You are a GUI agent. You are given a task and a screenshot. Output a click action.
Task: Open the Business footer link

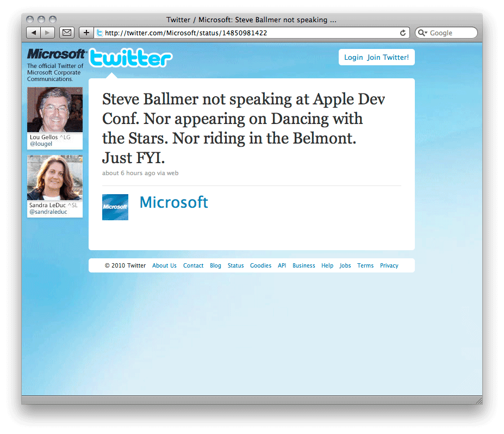[304, 265]
